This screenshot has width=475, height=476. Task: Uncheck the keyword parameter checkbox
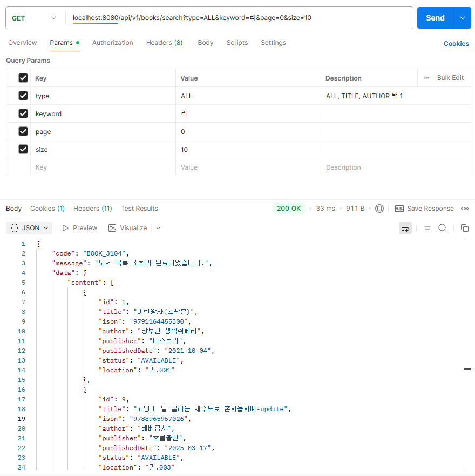coord(23,113)
